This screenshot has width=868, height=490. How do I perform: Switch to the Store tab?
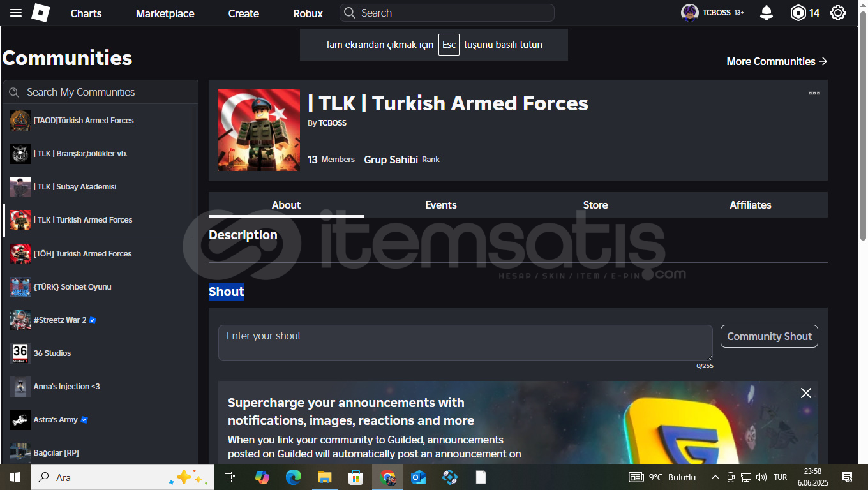[x=595, y=205]
